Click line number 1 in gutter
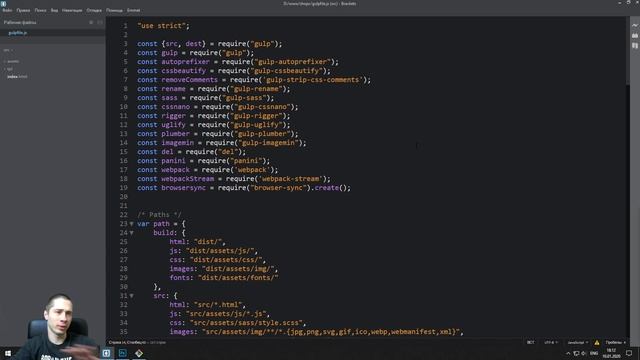The height and width of the screenshot is (360, 640). tap(125, 26)
